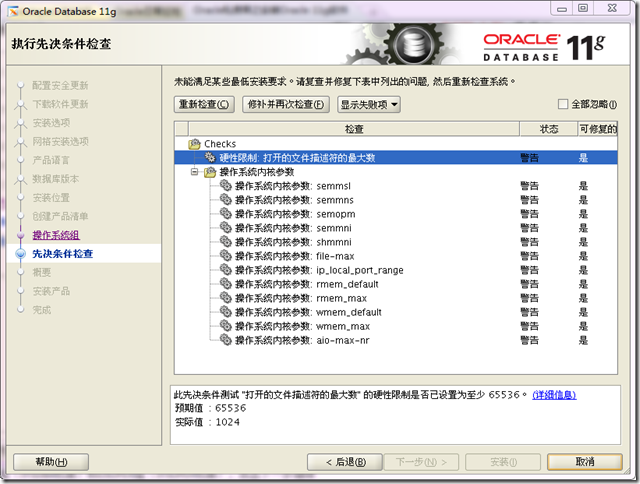This screenshot has width=640, height=484.
Task: Toggle the 全部忽略 checkbox
Action: (563, 104)
